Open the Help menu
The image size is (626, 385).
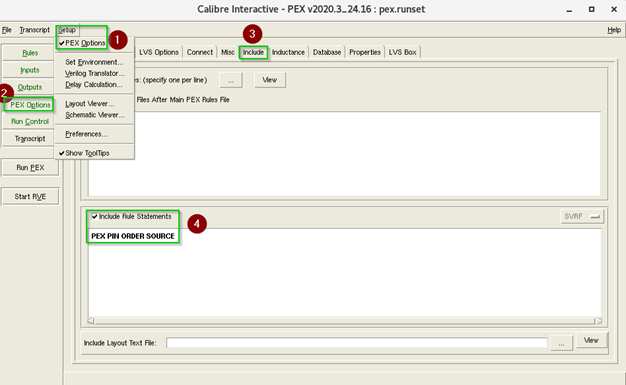coord(614,30)
